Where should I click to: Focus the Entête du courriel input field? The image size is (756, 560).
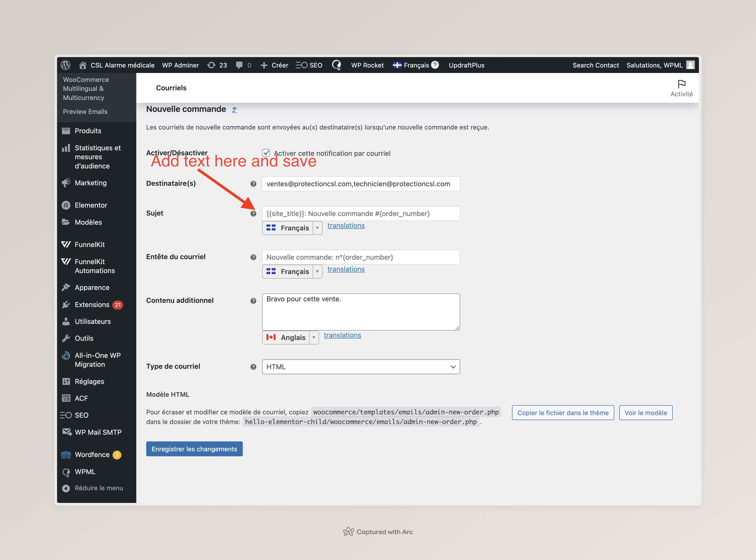pyautogui.click(x=361, y=257)
